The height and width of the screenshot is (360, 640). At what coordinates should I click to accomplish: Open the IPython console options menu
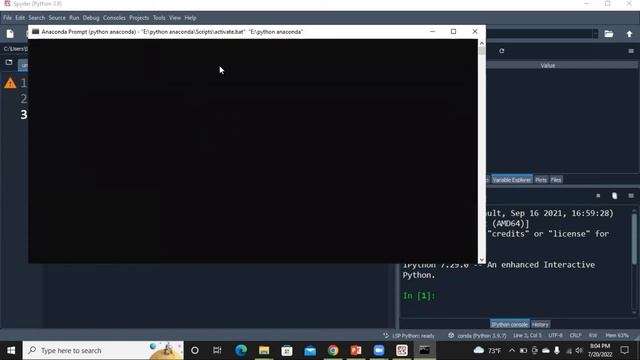(x=631, y=196)
